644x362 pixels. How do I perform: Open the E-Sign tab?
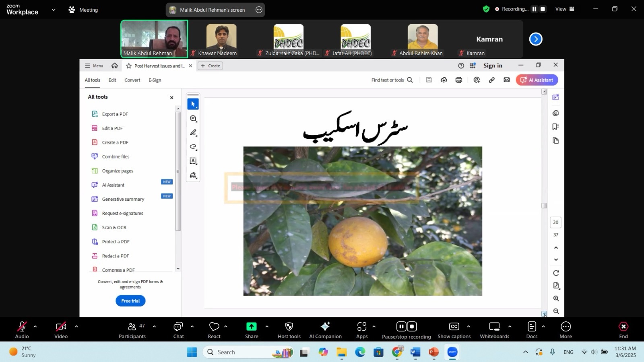[155, 80]
